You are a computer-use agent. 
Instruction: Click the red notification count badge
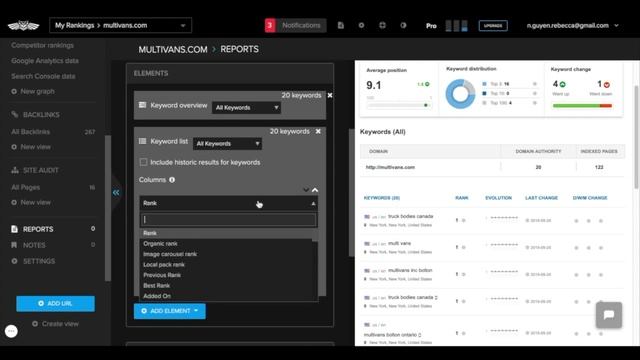click(x=270, y=25)
